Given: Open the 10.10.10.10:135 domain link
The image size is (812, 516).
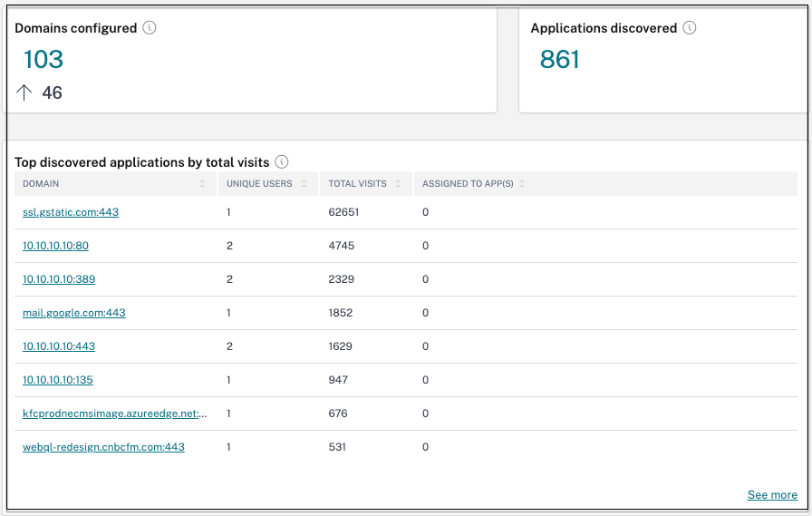Looking at the screenshot, I should tap(58, 380).
